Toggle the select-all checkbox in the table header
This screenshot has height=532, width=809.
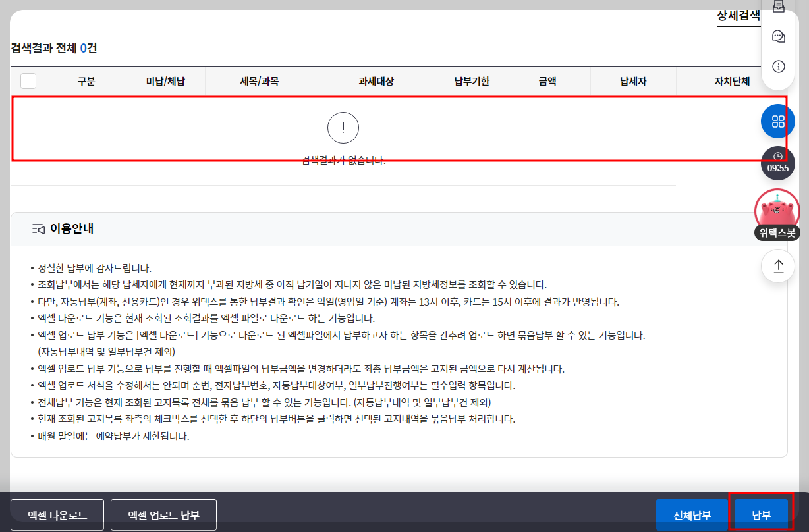[x=28, y=80]
